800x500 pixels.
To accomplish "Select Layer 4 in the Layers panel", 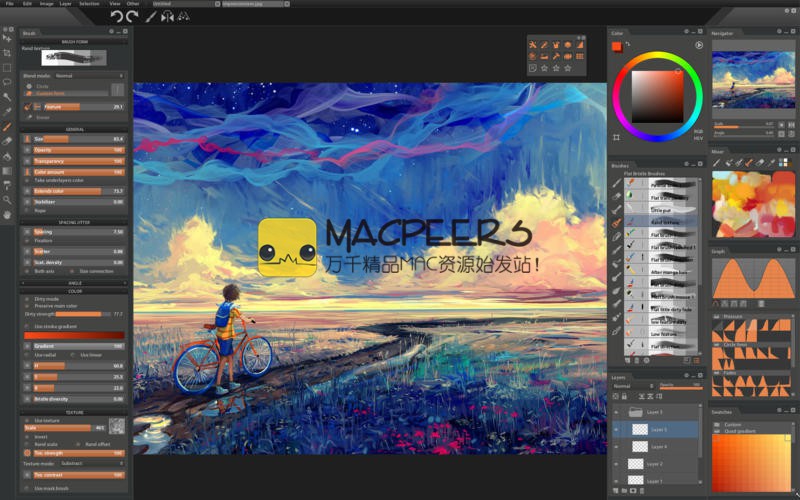I will [x=660, y=447].
